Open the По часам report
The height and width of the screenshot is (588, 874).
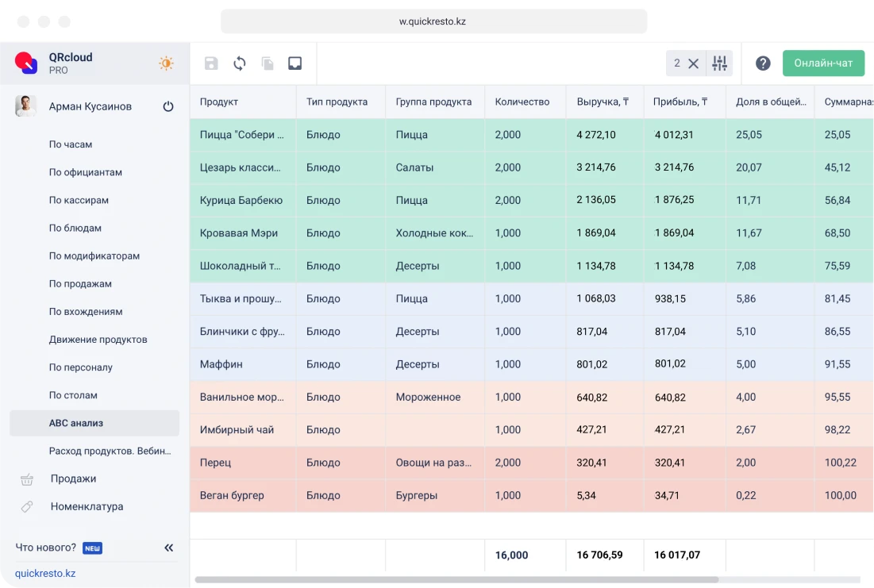tap(71, 144)
